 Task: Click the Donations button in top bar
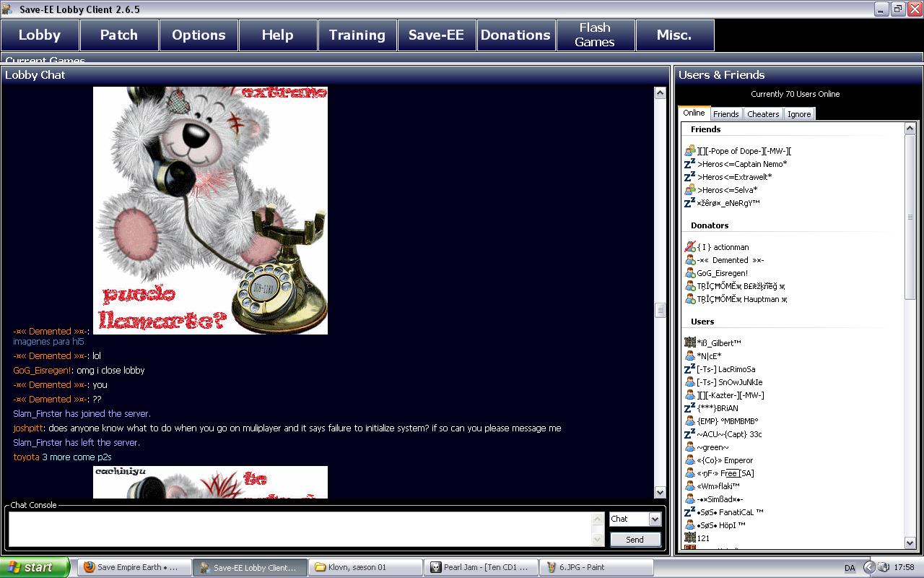[x=515, y=35]
